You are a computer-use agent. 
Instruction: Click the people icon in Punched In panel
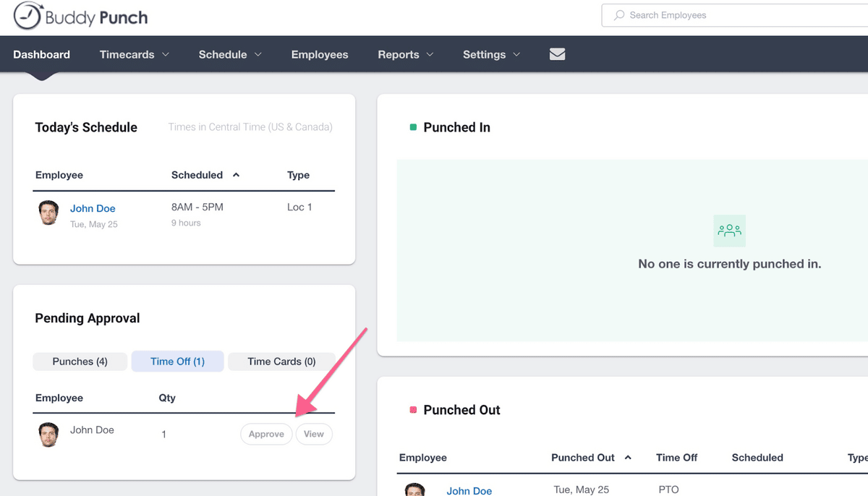point(729,231)
